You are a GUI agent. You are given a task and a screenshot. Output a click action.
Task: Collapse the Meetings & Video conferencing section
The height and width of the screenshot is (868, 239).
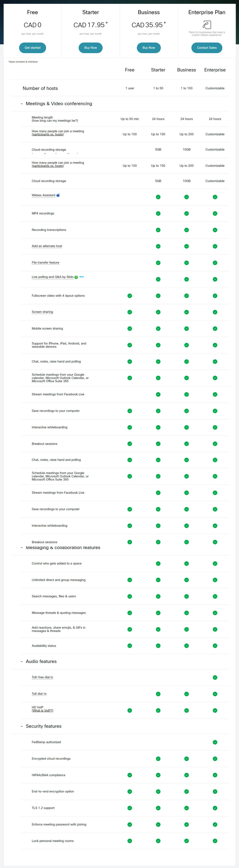click(22, 104)
